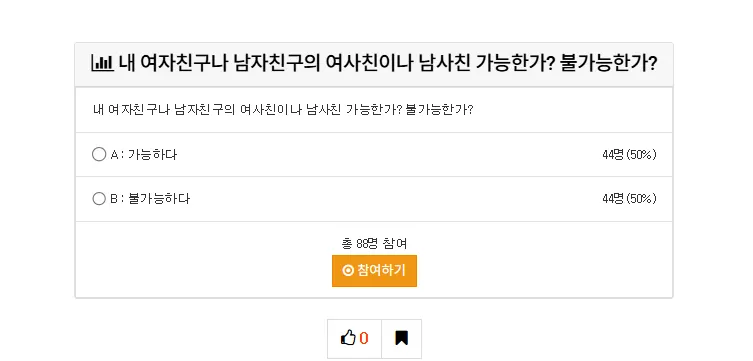Click the 'B : 불가능하다' option label
753x361 pixels.
[x=150, y=199]
